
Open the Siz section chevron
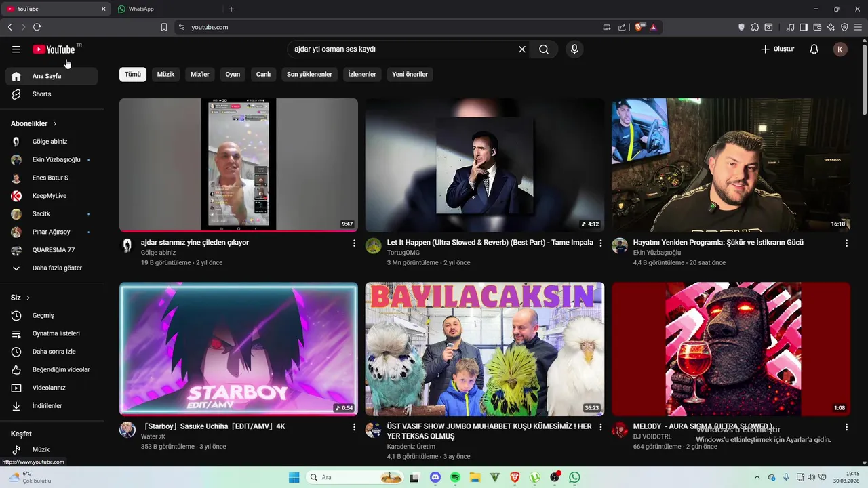[28, 298]
